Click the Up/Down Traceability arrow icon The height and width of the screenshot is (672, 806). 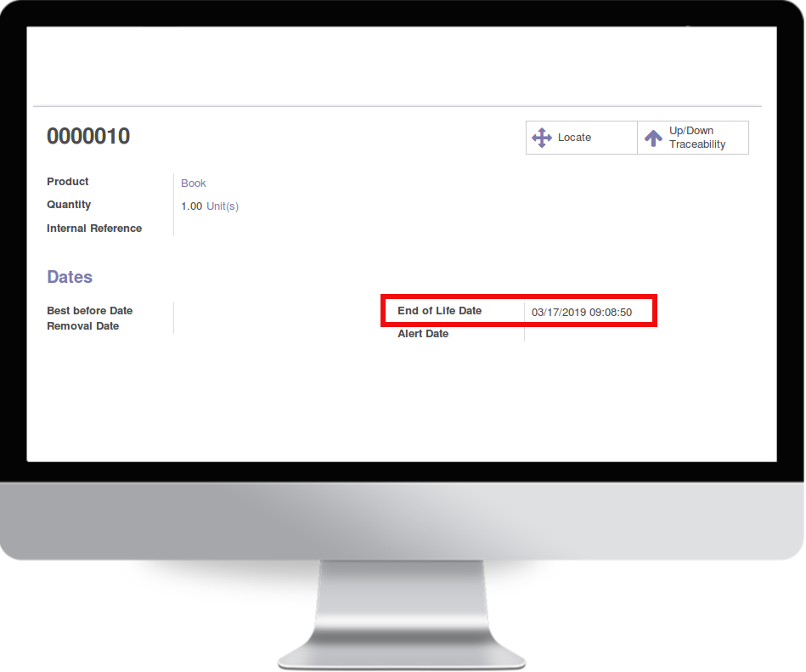pyautogui.click(x=653, y=138)
